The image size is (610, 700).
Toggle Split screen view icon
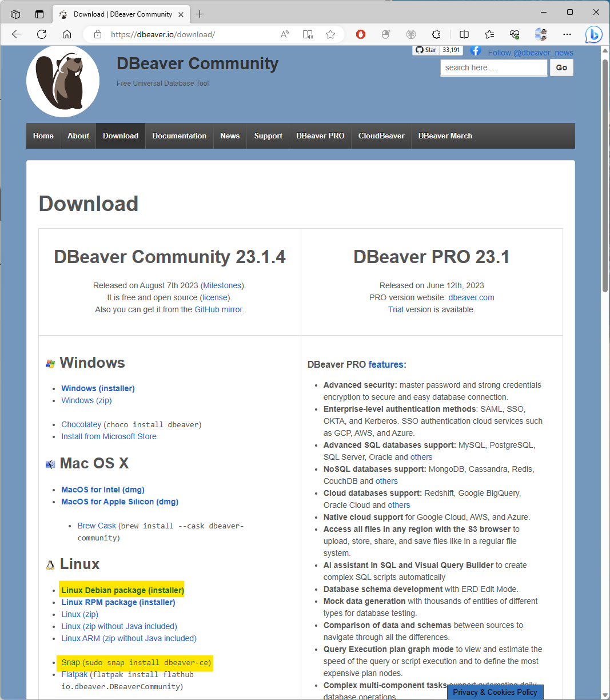pos(464,34)
